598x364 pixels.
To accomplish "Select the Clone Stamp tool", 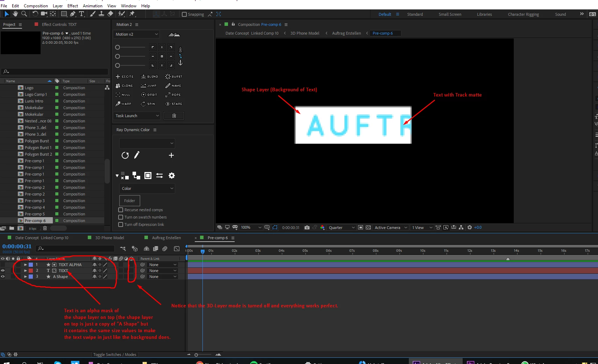I will click(101, 14).
